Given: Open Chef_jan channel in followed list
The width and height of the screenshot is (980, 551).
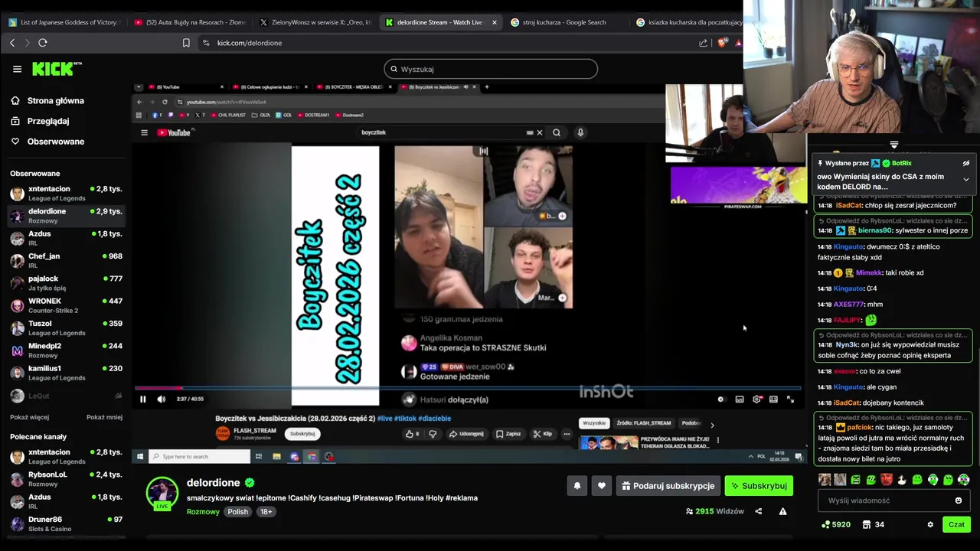Looking at the screenshot, I should pyautogui.click(x=66, y=260).
